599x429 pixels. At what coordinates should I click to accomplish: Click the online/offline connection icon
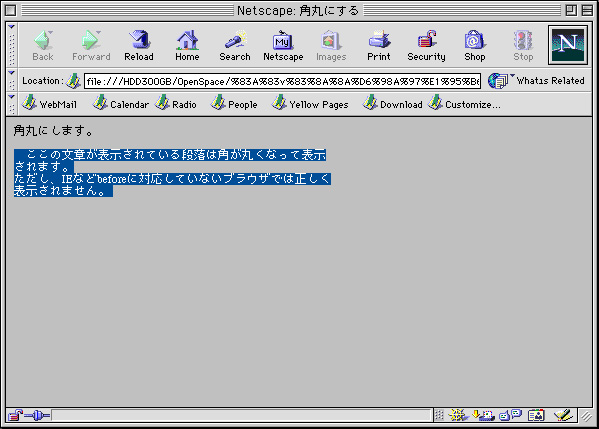pyautogui.click(x=37, y=415)
